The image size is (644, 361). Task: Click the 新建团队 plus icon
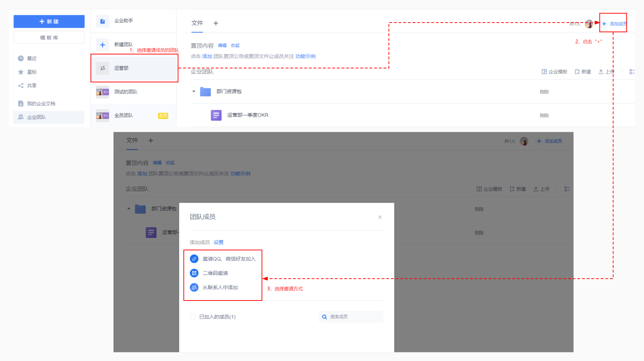103,45
